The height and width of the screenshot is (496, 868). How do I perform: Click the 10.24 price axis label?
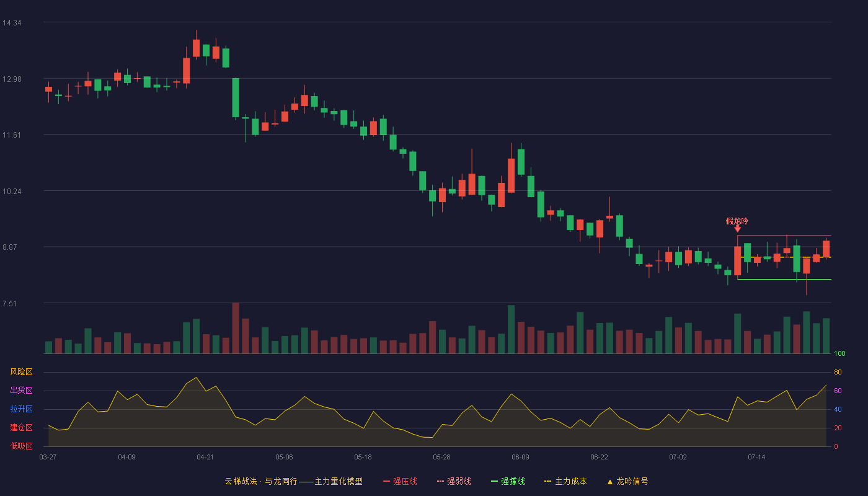12,192
